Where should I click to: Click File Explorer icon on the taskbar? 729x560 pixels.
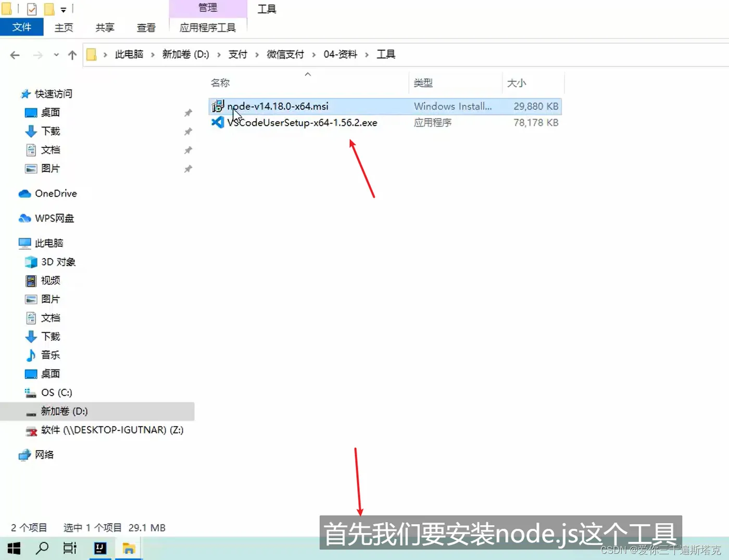click(x=129, y=548)
